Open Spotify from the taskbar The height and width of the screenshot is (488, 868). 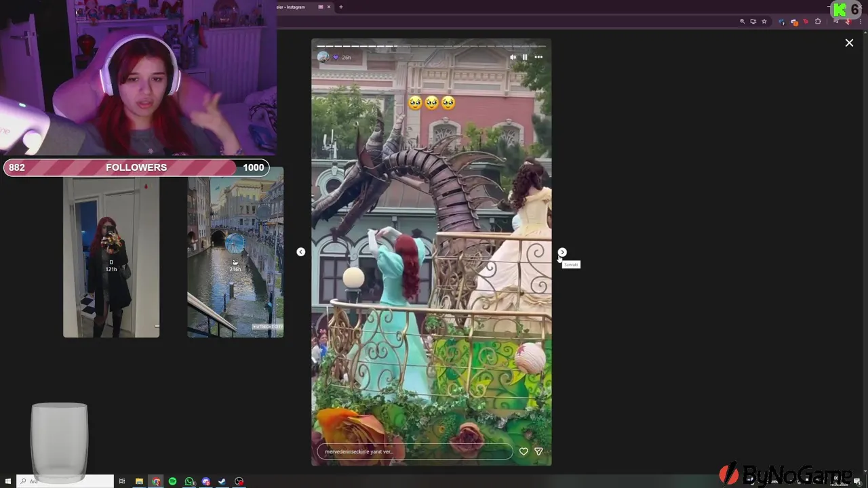coord(172,481)
